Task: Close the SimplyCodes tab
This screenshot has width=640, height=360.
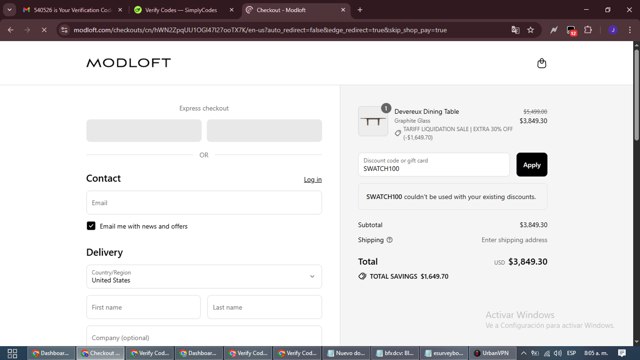Action: click(x=231, y=10)
